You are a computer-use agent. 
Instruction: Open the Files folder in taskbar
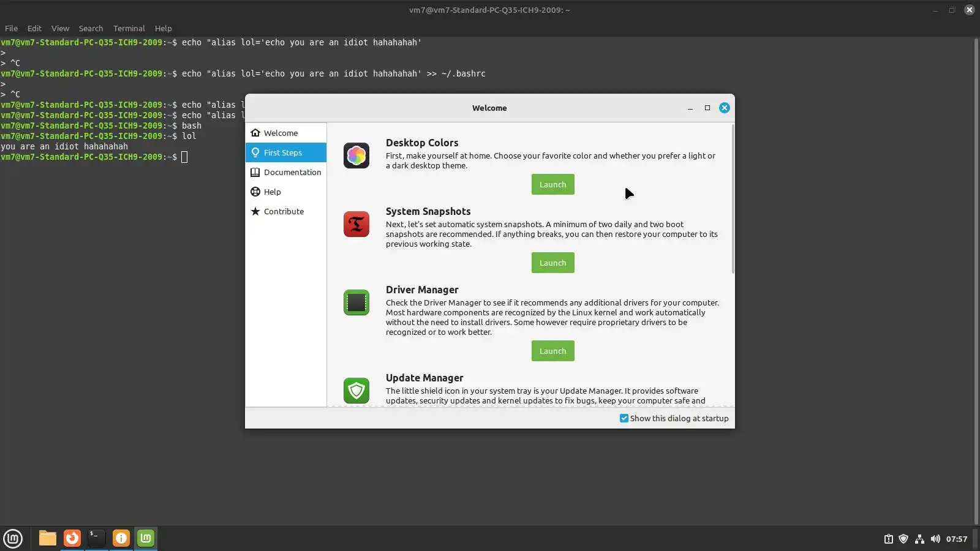tap(48, 538)
